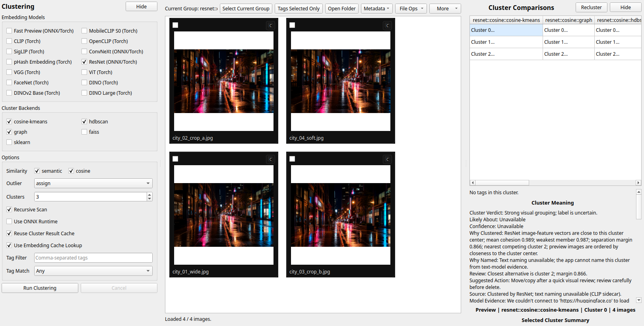
Task: Select Cluster 2 in cosine-kmeans column
Action: 506,54
